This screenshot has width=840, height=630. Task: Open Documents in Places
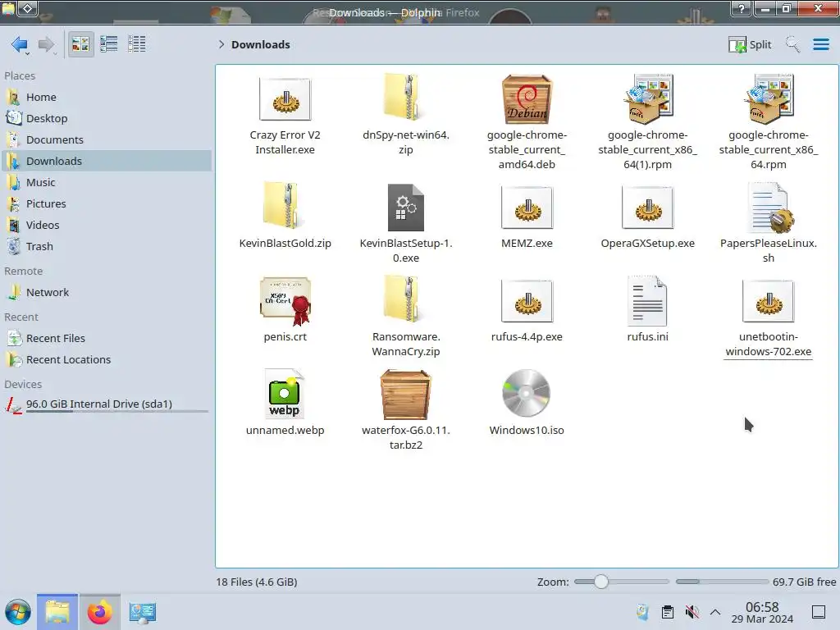click(106, 139)
